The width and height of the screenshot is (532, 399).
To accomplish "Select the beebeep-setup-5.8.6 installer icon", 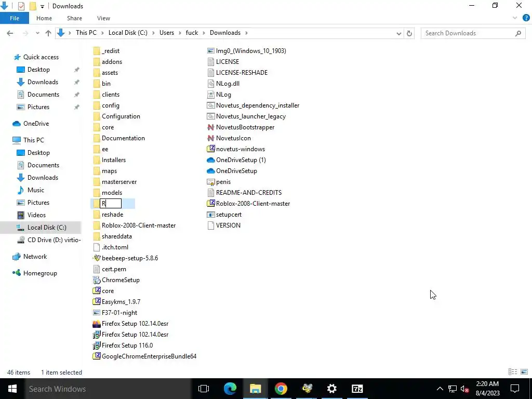I will tap(97, 258).
